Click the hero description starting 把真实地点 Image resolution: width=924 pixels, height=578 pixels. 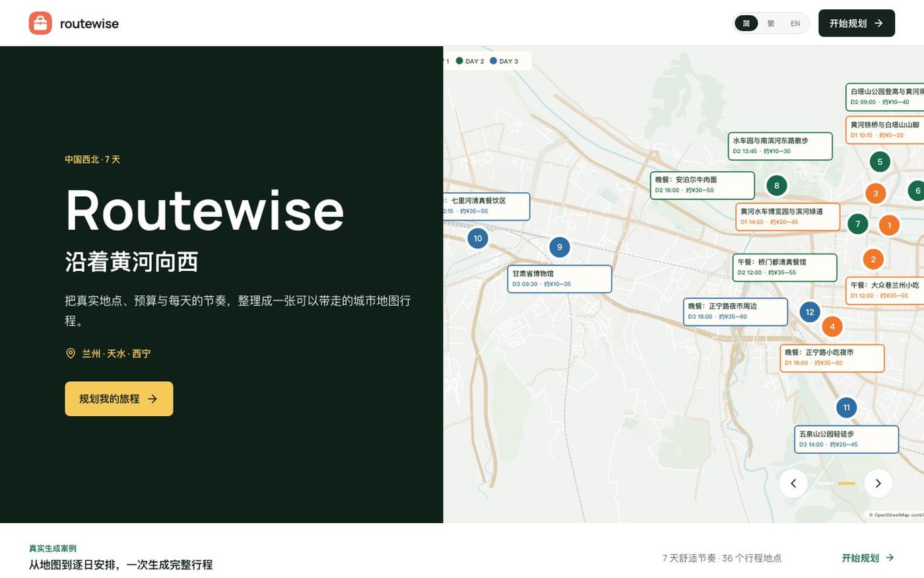coord(238,310)
